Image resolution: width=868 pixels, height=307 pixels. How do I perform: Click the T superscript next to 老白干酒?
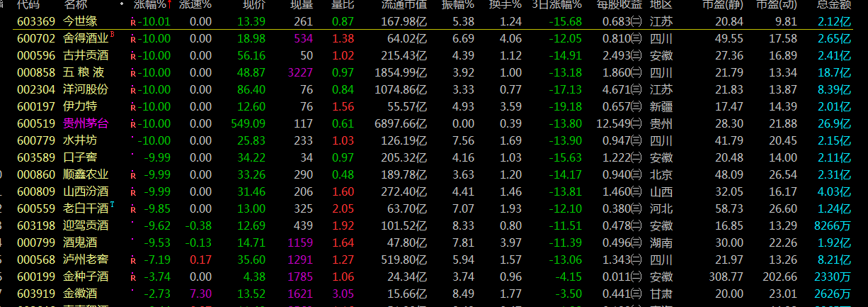click(112, 205)
